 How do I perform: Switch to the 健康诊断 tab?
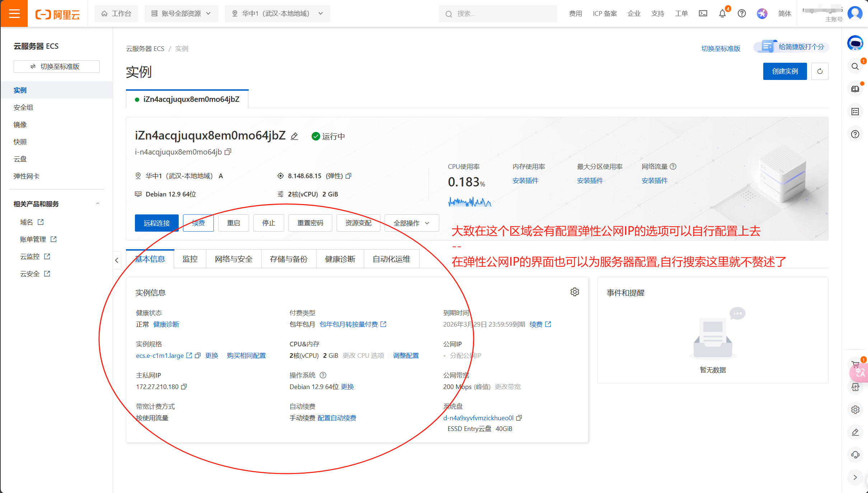[340, 259]
